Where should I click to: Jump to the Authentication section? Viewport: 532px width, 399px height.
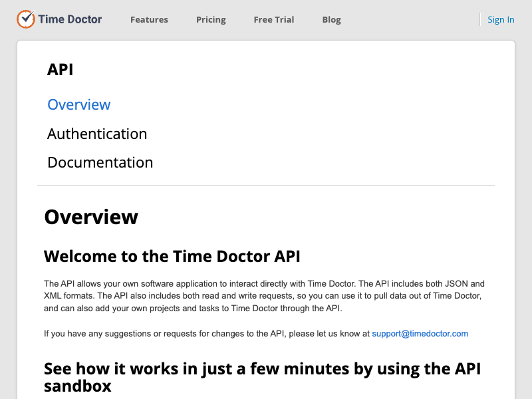coord(97,134)
